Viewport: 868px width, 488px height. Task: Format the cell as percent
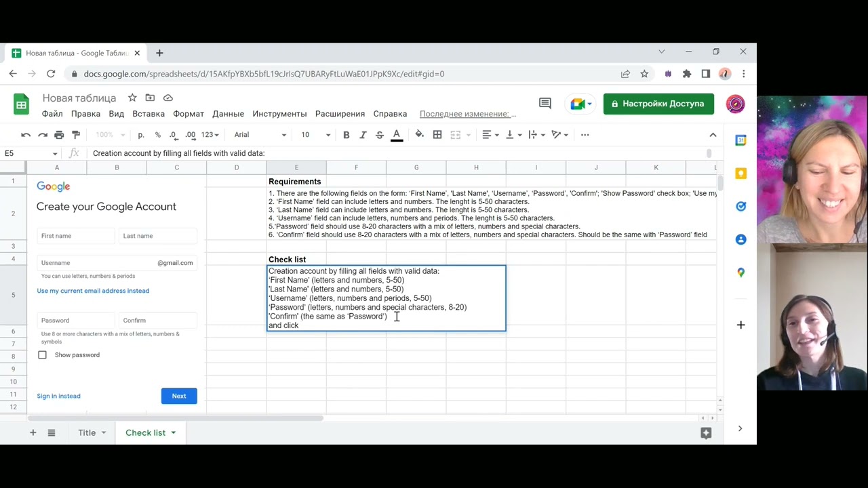coord(158,135)
